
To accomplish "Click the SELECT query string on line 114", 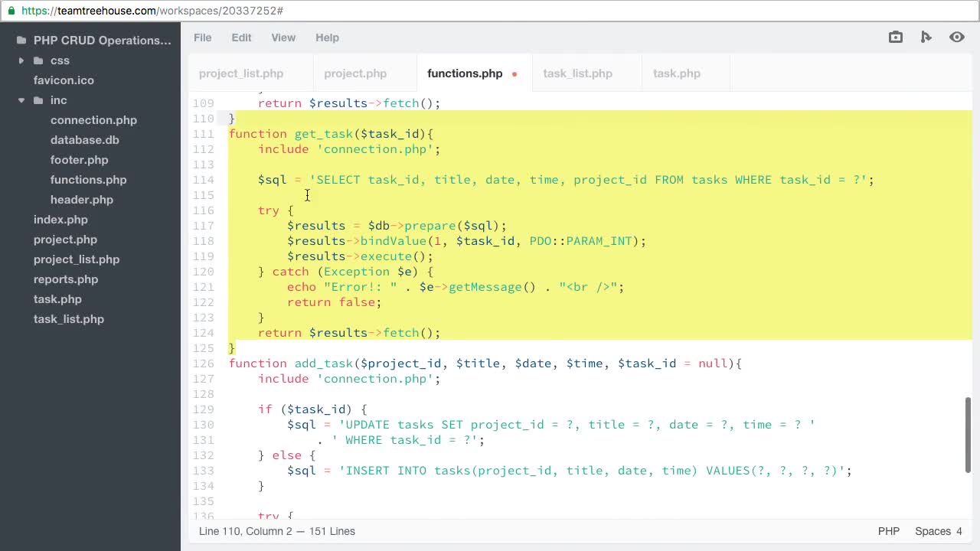I will click(588, 180).
